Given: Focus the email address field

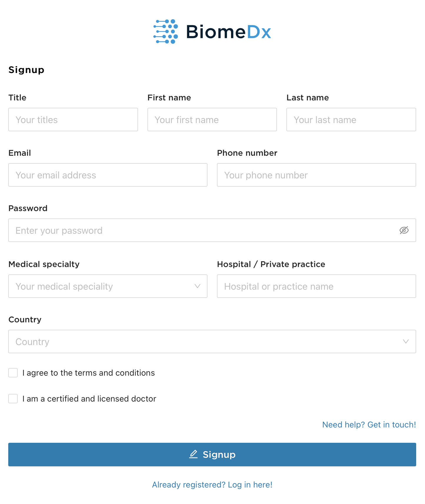Looking at the screenshot, I should coord(108,175).
